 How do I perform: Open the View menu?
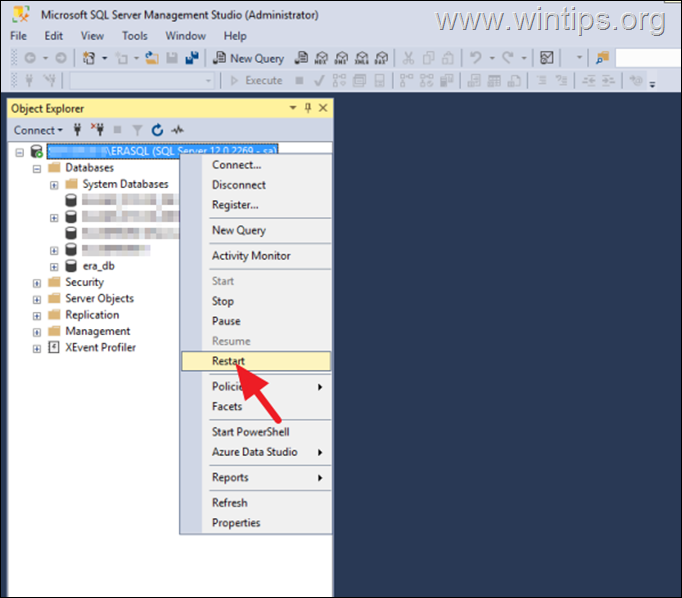[x=92, y=36]
